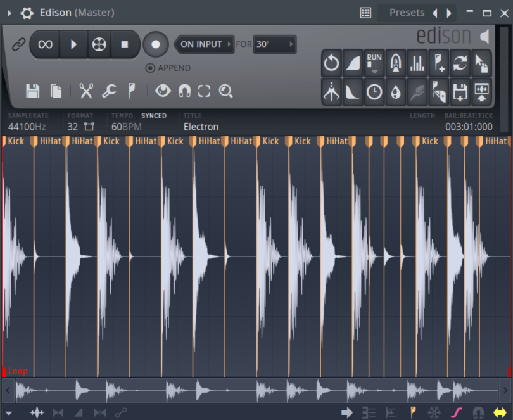Toggle the snowflake freeze icon
This screenshot has height=420, width=513.
434,413
